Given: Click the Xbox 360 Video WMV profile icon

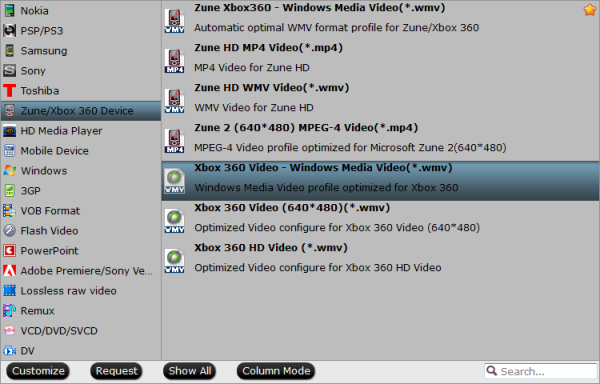Looking at the screenshot, I should [174, 181].
